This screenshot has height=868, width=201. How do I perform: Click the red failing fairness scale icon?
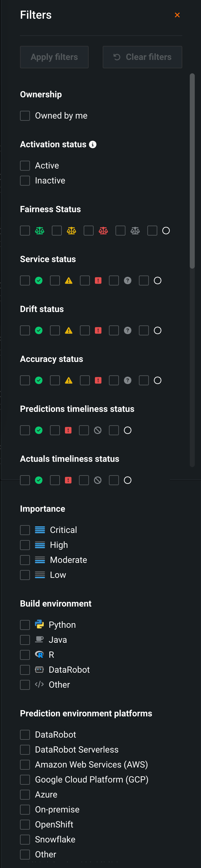pos(103,231)
